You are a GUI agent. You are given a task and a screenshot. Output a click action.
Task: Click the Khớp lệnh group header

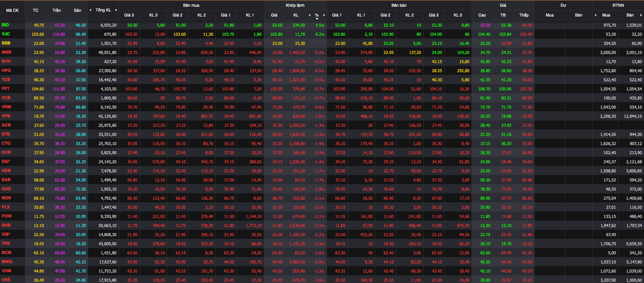point(295,5)
